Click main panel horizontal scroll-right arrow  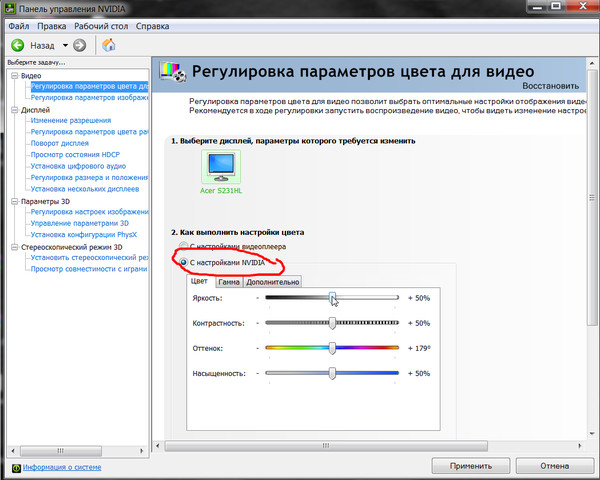tap(580, 446)
